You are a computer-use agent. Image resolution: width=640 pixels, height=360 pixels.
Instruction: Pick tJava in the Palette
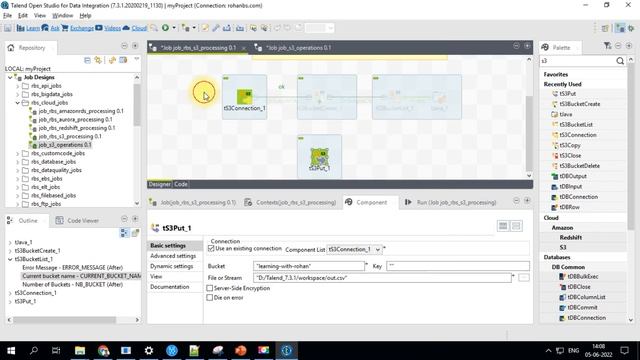click(x=565, y=114)
